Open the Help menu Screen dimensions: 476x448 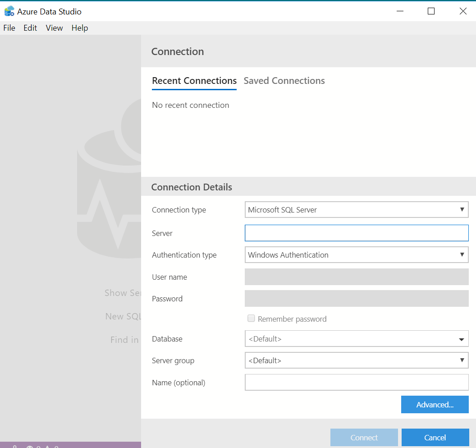pyautogui.click(x=80, y=28)
